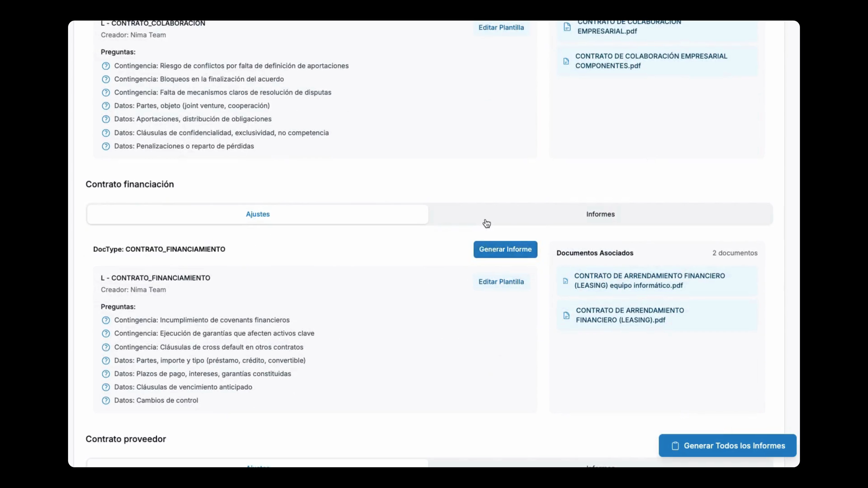868x488 pixels.
Task: Click file icon of ARRENDAMIENTO FINANCIERO (LEASING).pdf
Action: [566, 315]
